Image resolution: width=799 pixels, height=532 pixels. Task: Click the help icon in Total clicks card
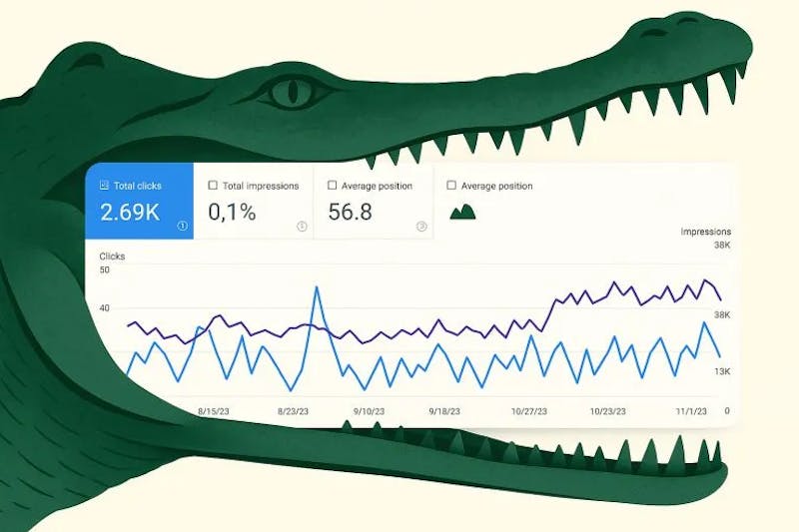182,226
